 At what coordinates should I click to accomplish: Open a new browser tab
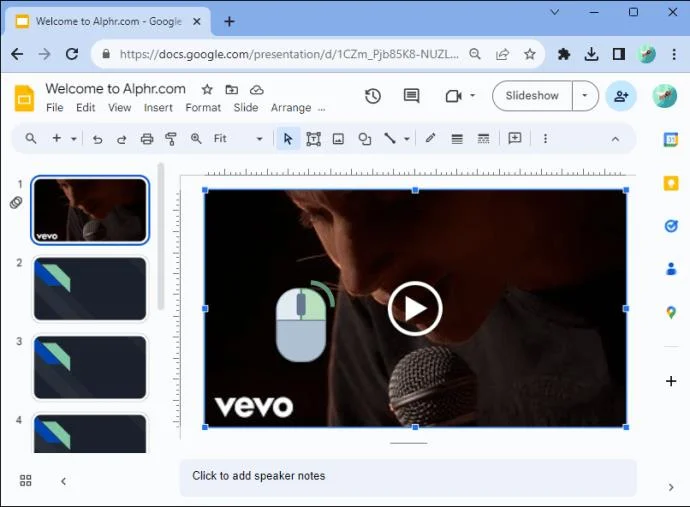pos(229,21)
